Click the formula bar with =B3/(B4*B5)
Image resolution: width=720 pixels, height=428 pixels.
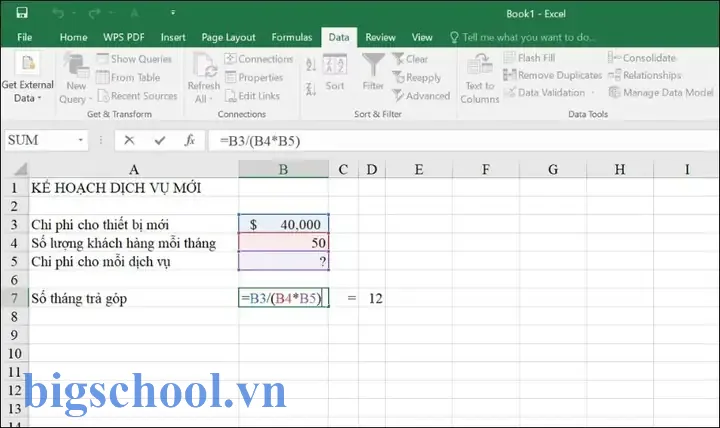(x=464, y=141)
